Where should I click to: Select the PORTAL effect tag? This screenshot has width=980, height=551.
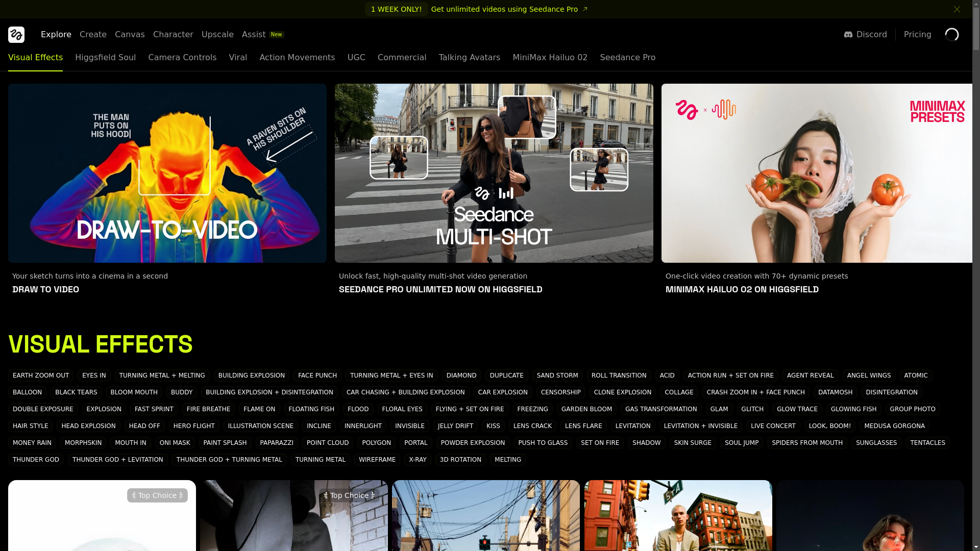416,443
